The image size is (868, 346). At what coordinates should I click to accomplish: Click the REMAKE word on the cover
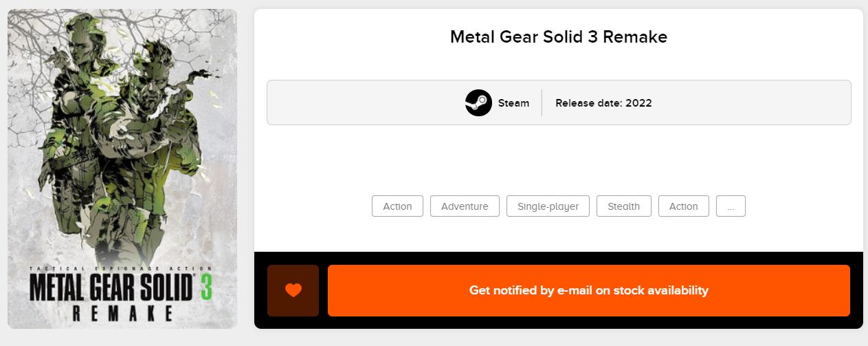122,314
